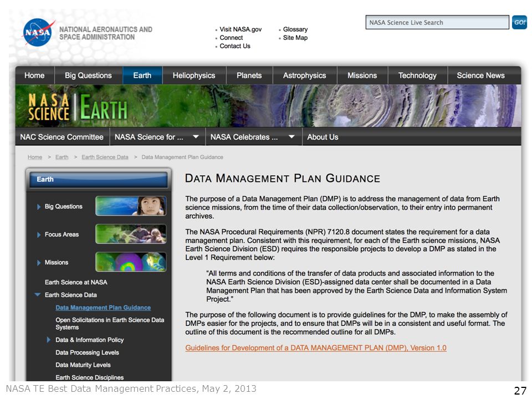532x399 pixels.
Task: Expand the NASA Science for ... dropdown arrow
Action: (196, 137)
